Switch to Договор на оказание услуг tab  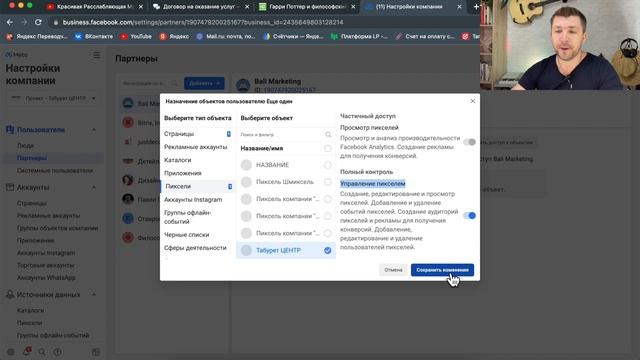pyautogui.click(x=201, y=7)
